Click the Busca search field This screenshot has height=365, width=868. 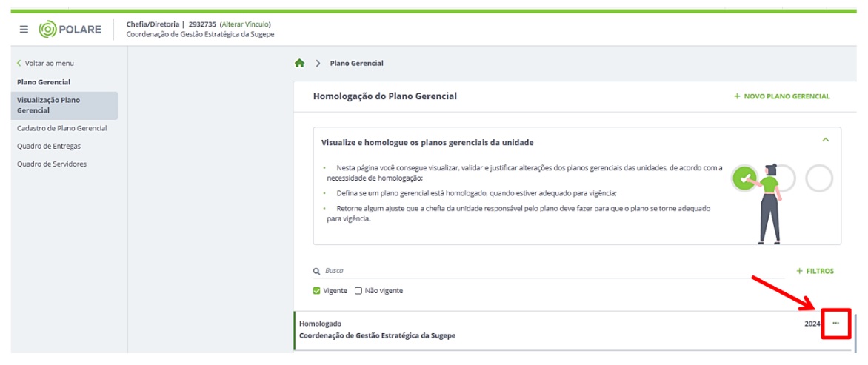coord(548,271)
